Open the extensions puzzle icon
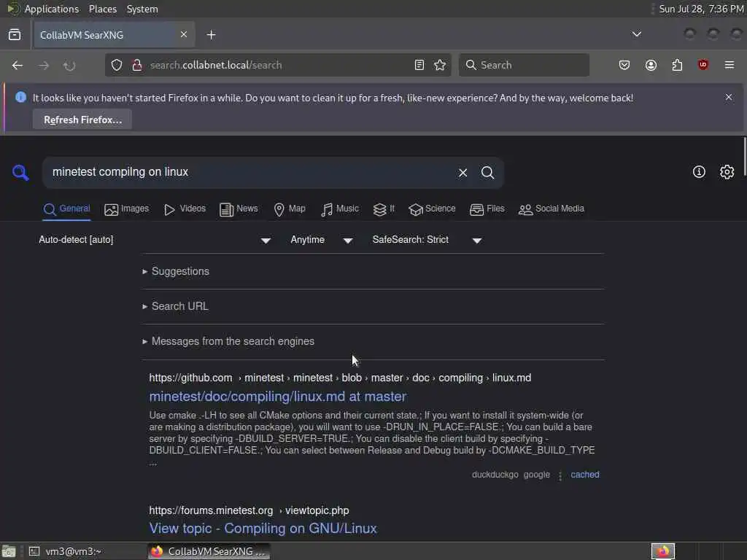This screenshot has height=560, width=747. click(677, 65)
